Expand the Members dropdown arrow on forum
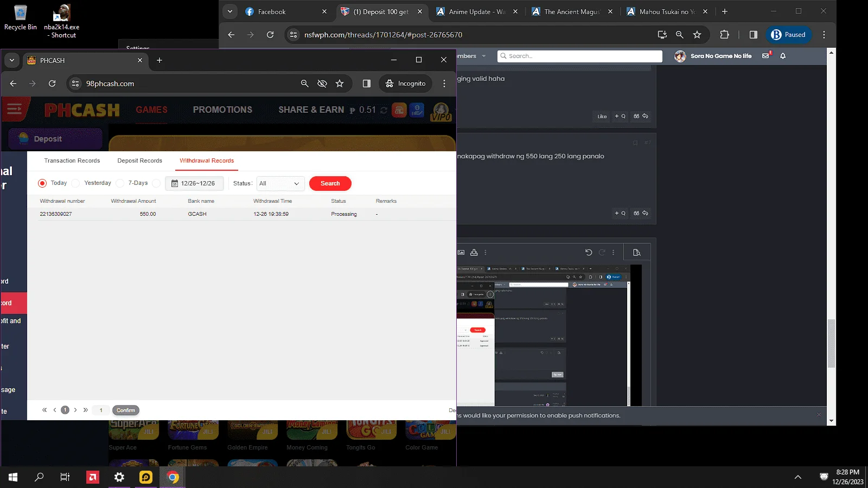 [484, 56]
